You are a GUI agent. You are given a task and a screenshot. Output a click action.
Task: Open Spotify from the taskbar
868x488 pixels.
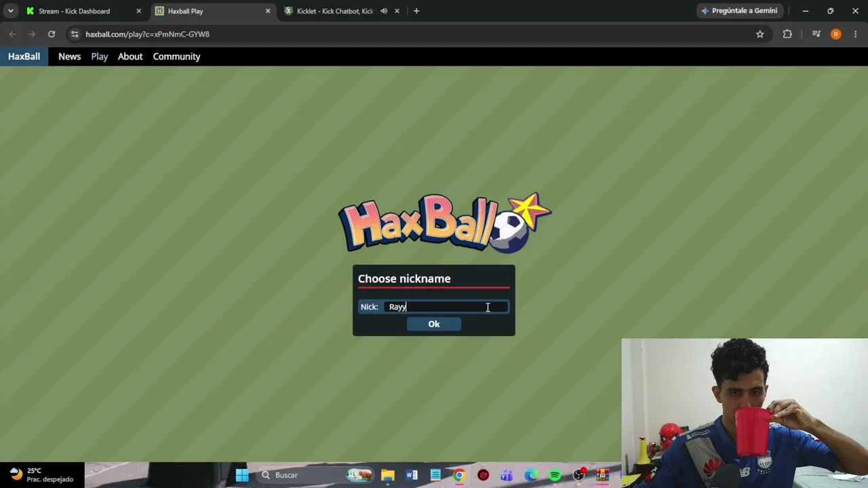click(555, 475)
